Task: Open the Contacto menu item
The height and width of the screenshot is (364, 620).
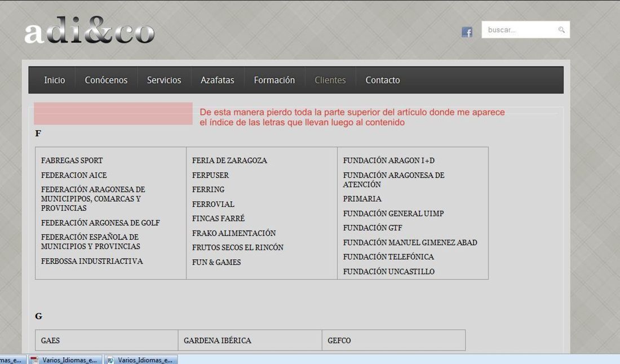Action: 382,80
